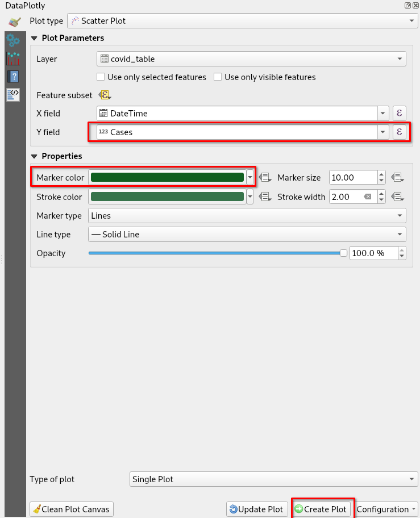Open the Layer dropdown showing covid_table

tap(251, 59)
